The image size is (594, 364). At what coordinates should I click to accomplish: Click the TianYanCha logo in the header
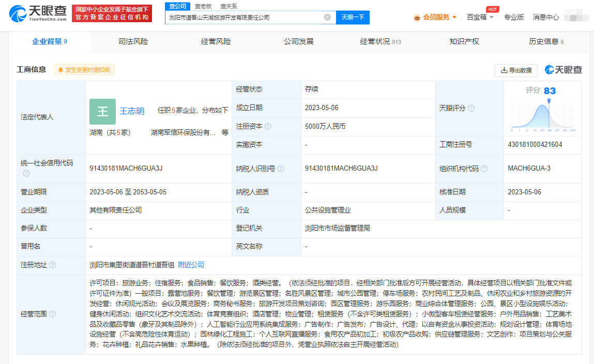(38, 13)
